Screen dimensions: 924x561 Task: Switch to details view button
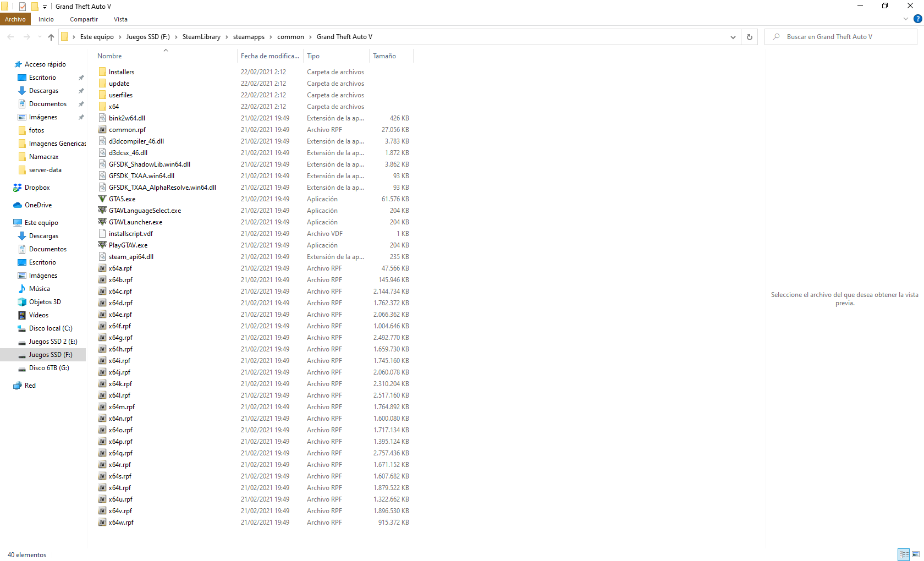click(x=904, y=554)
